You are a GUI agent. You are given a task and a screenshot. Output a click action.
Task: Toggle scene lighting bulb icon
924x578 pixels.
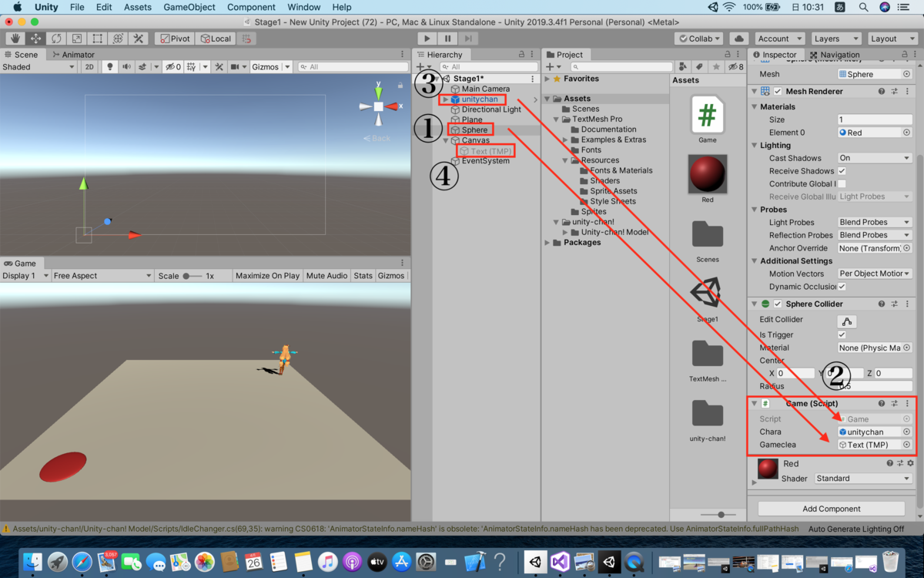[110, 67]
